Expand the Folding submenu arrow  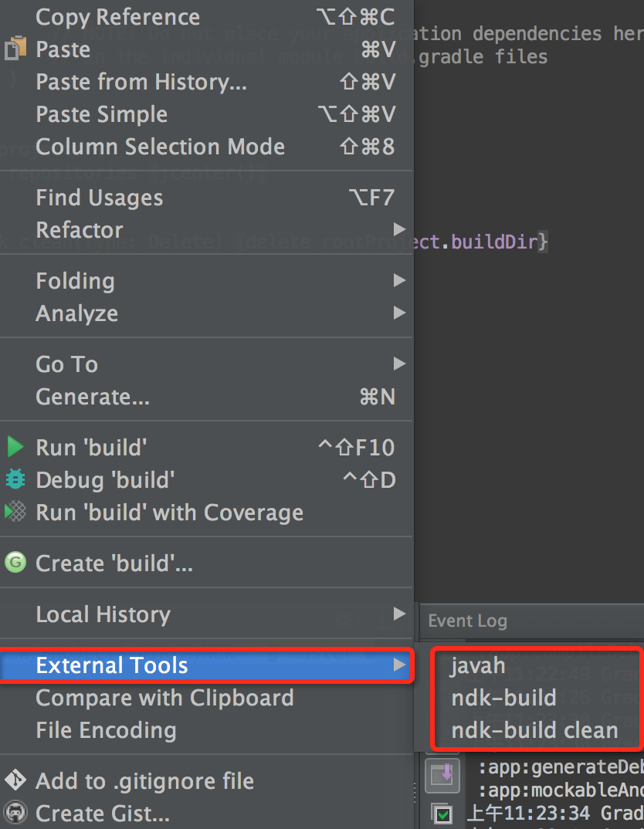coord(399,280)
